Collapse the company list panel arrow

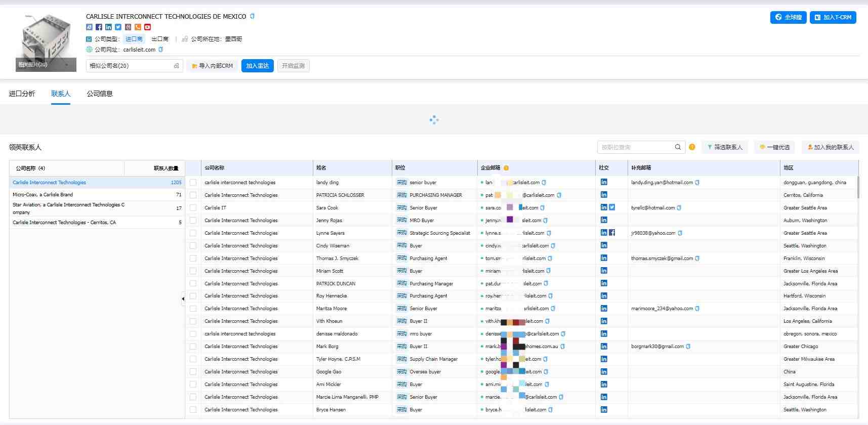coord(183,299)
